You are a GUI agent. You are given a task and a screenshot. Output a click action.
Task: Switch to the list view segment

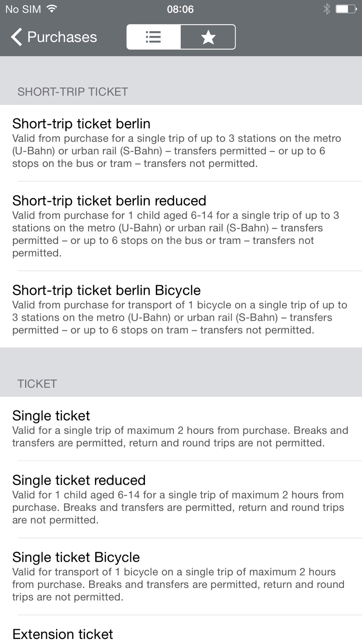click(x=154, y=37)
